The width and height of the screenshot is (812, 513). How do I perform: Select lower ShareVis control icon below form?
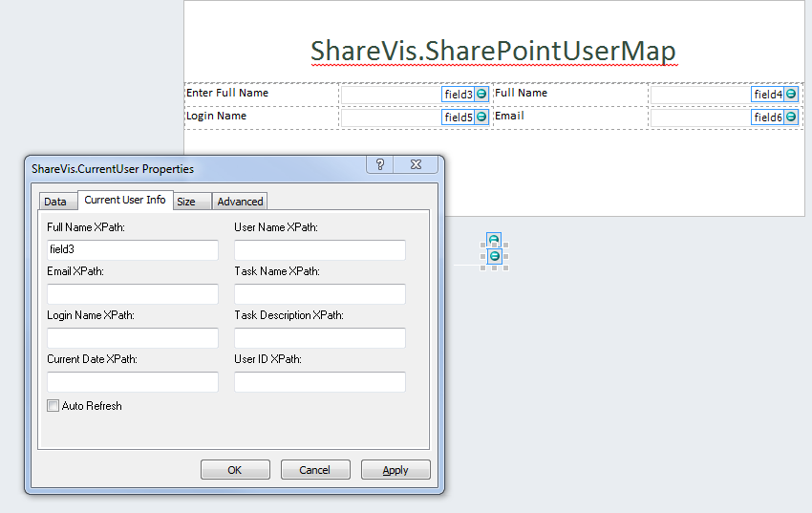tap(495, 256)
